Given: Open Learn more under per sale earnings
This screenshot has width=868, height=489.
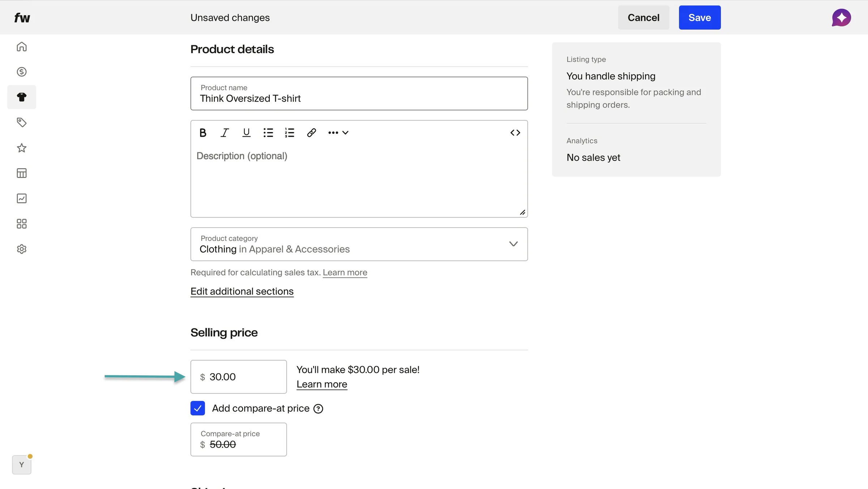Looking at the screenshot, I should (322, 384).
